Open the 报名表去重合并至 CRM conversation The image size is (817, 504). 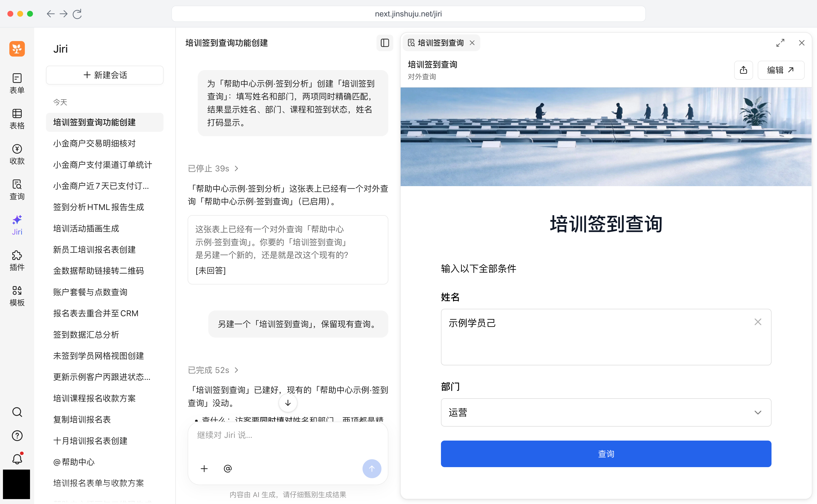click(x=104, y=313)
